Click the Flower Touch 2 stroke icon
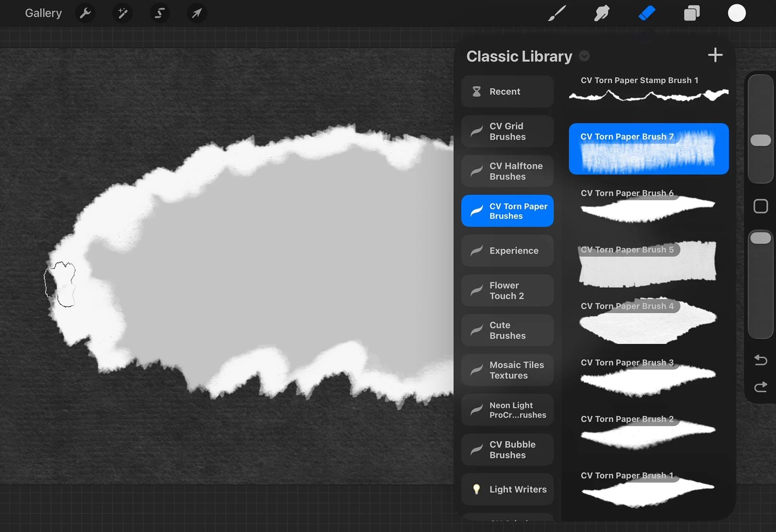776x532 pixels. coord(476,290)
